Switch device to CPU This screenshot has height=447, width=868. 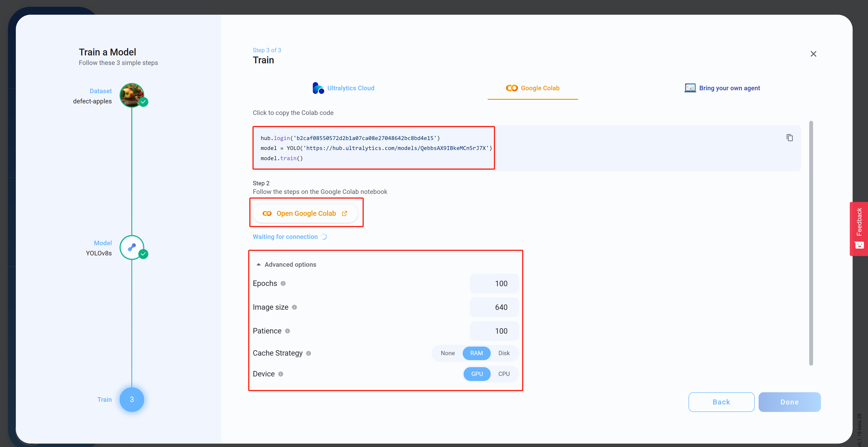[504, 374]
